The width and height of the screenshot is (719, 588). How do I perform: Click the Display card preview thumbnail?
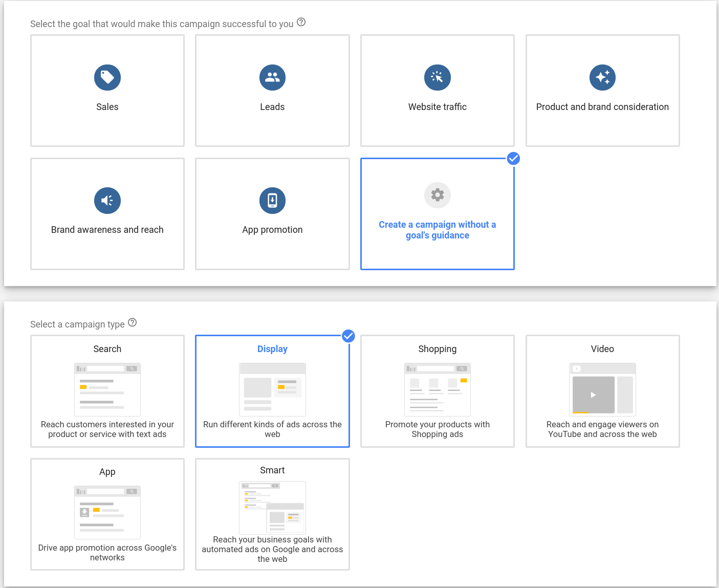[272, 389]
